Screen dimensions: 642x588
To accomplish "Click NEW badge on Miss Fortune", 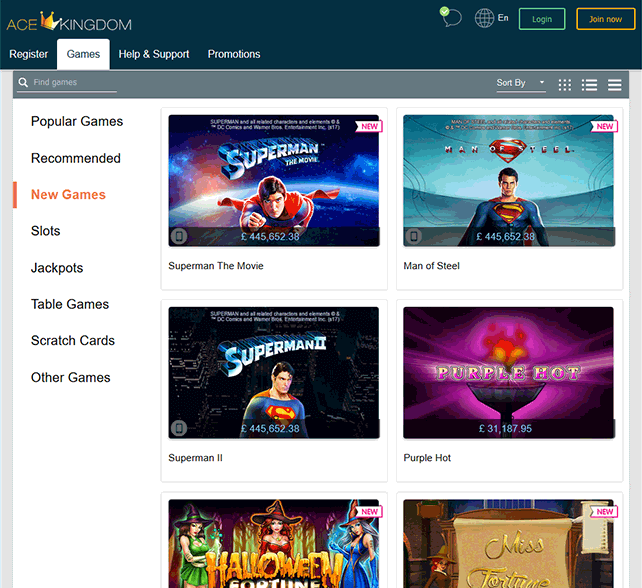I will tap(604, 512).
